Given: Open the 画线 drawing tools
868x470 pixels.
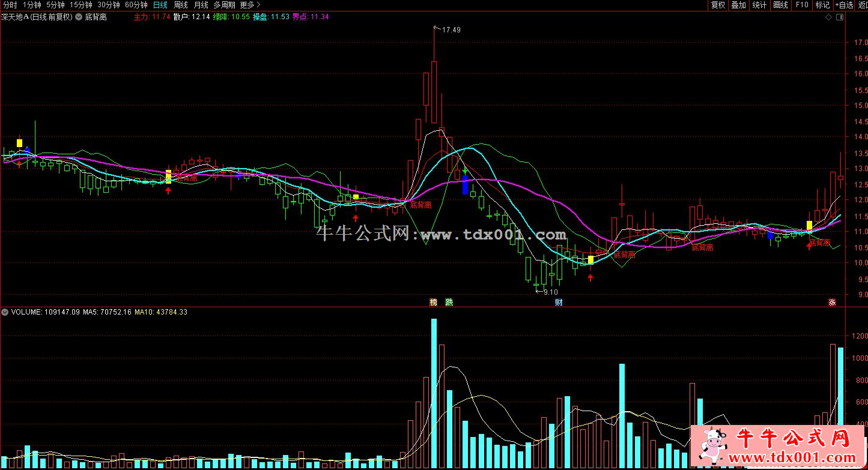Looking at the screenshot, I should (x=780, y=5).
